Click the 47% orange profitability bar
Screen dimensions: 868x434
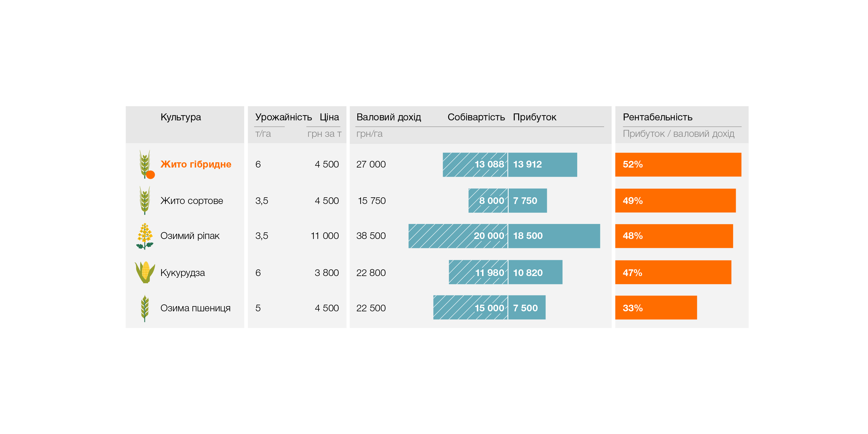coord(673,272)
